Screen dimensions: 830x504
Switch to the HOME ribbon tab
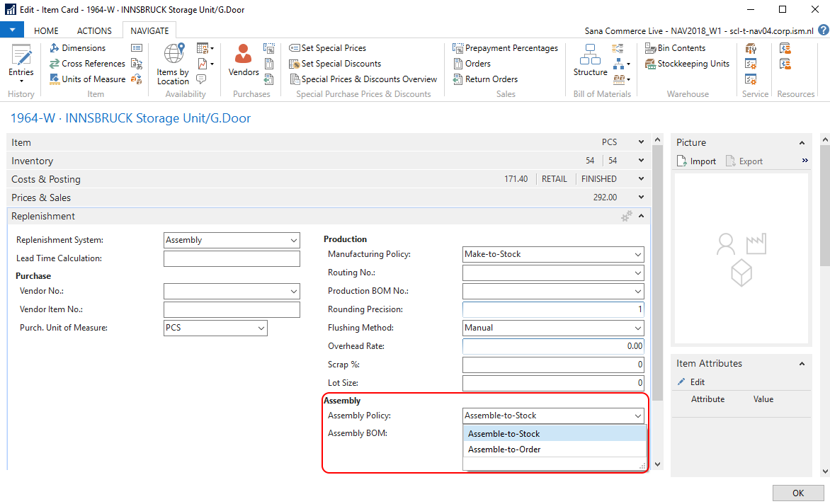click(47, 30)
